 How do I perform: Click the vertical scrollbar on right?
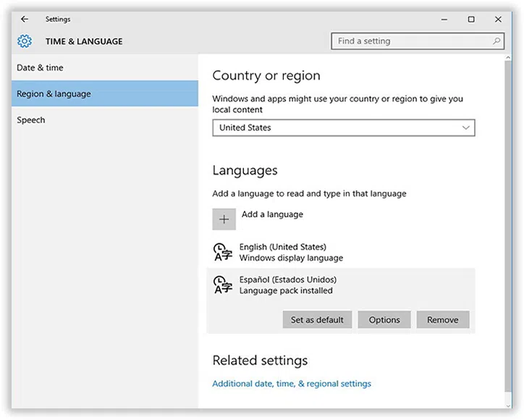tap(507, 217)
